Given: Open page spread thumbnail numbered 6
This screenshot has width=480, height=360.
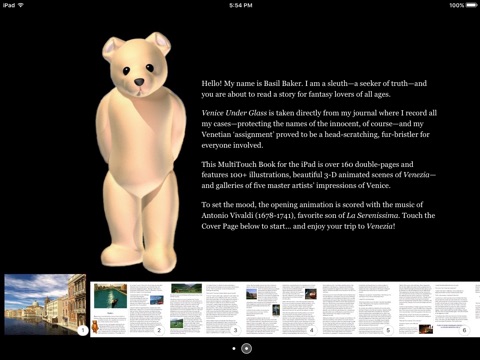Looking at the screenshot, I should (x=434, y=309).
